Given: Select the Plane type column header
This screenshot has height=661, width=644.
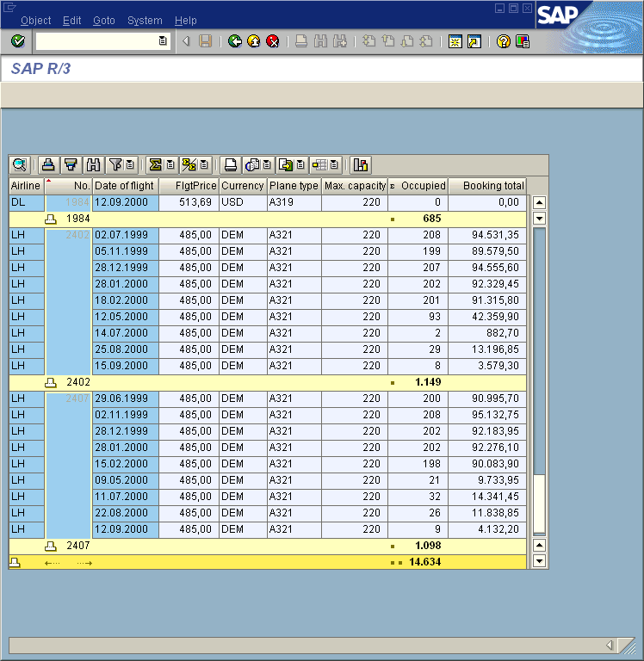Looking at the screenshot, I should click(294, 186).
